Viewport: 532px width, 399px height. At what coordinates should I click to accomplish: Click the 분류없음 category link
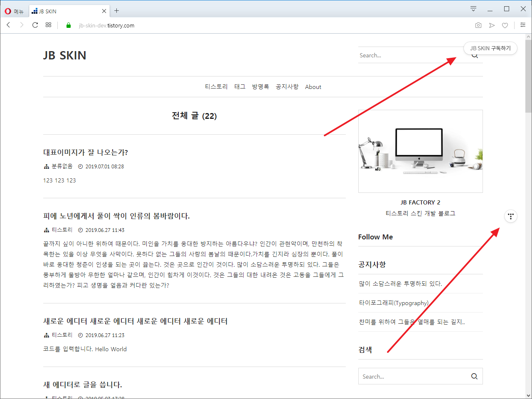62,166
